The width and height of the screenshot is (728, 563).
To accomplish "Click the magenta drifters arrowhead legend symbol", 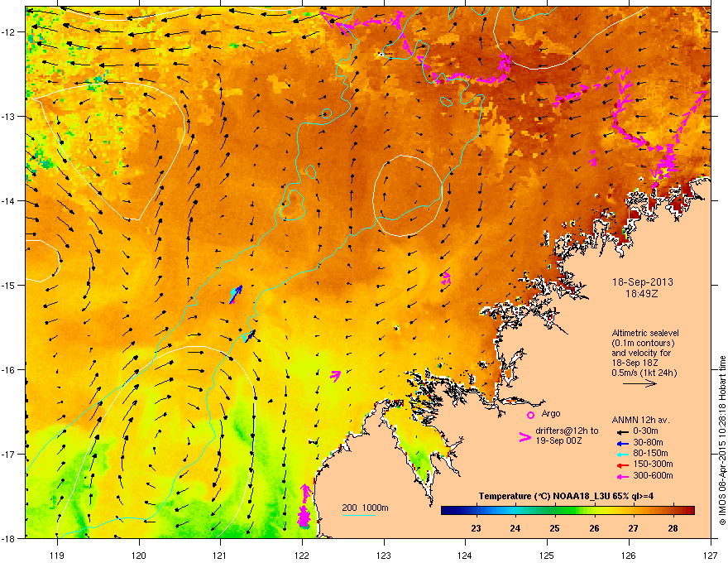I will [x=524, y=437].
